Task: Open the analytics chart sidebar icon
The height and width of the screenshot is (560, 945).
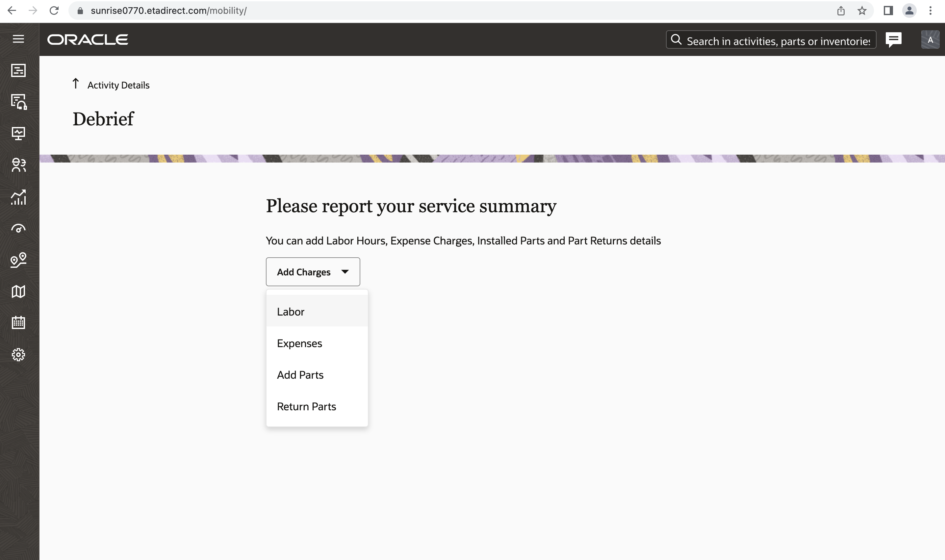Action: [18, 197]
